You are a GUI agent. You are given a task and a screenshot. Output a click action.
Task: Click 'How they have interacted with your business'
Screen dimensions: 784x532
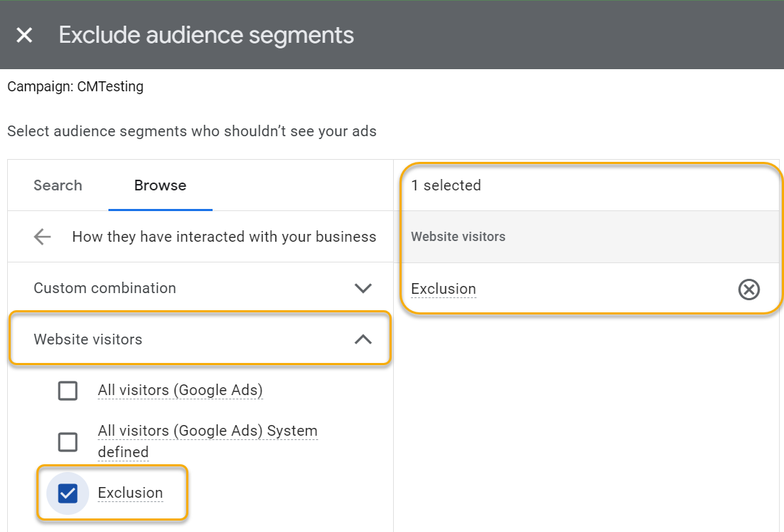coord(224,237)
